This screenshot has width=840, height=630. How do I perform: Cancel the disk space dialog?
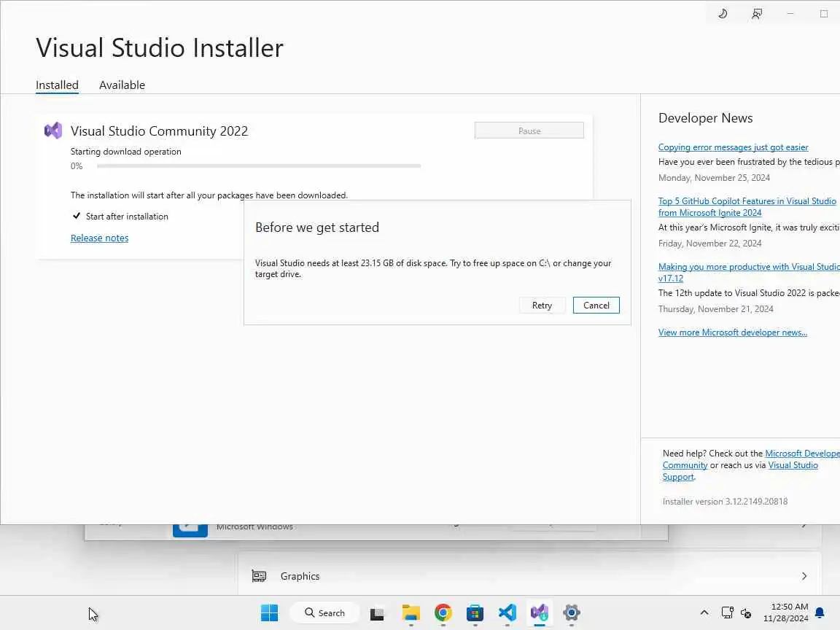coord(596,306)
